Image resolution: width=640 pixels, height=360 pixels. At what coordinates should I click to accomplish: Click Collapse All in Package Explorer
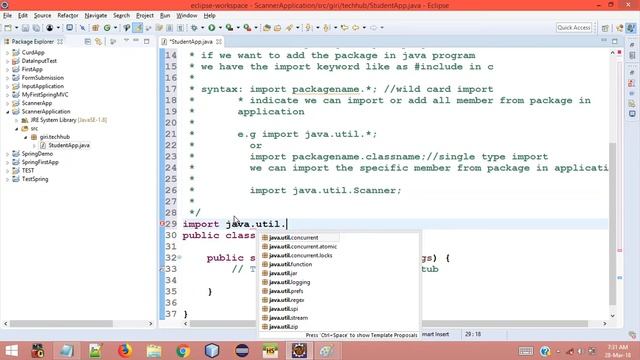coord(87,42)
